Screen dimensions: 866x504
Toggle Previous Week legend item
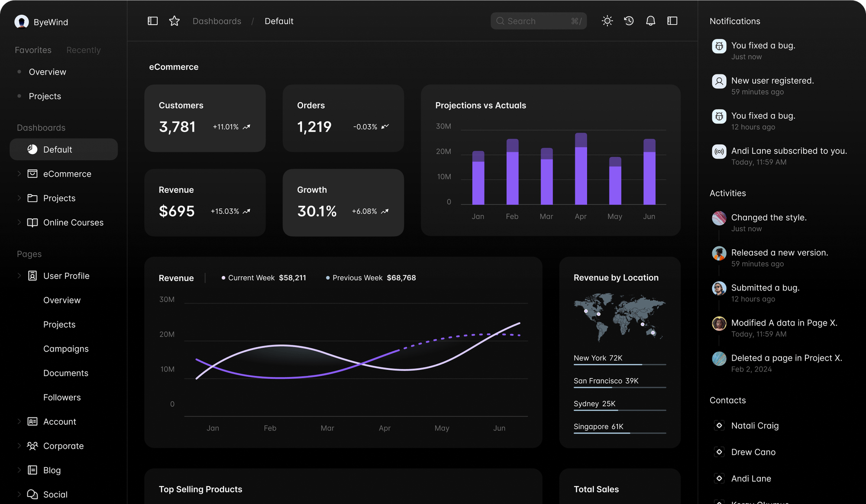[x=371, y=278]
